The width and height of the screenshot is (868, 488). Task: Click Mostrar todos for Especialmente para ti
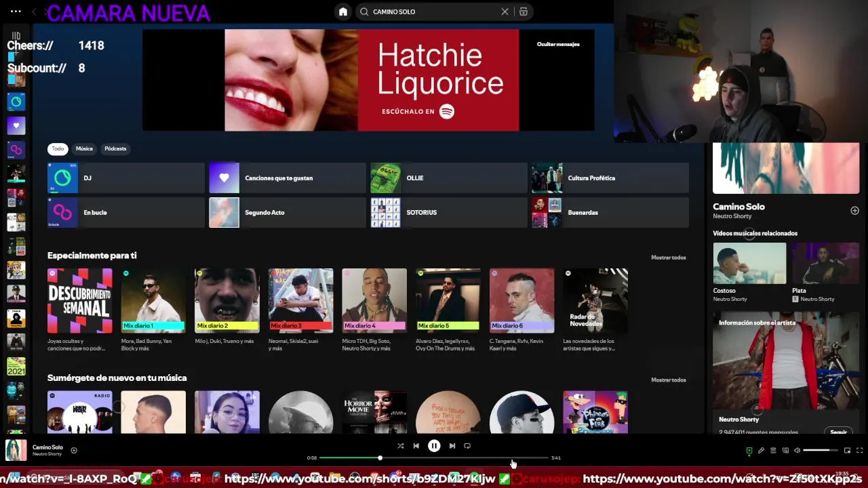tap(668, 258)
